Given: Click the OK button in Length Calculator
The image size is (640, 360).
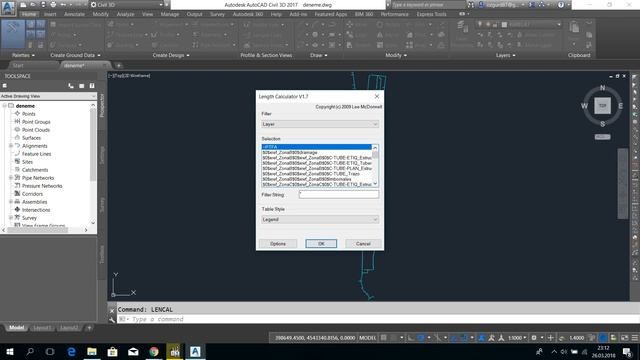Looking at the screenshot, I should coord(321,244).
